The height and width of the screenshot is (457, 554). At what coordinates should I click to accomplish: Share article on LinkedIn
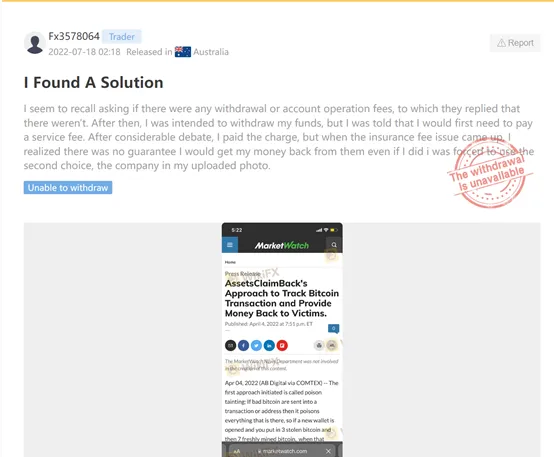[x=269, y=345]
